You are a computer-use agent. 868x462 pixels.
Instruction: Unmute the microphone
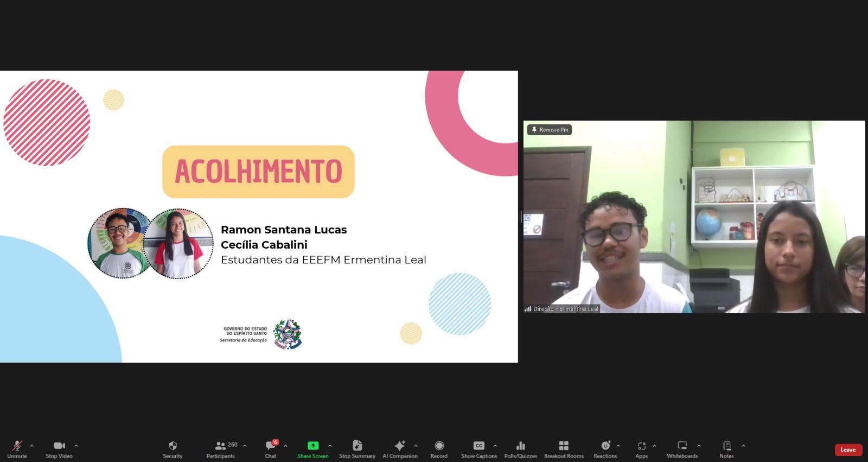17,450
